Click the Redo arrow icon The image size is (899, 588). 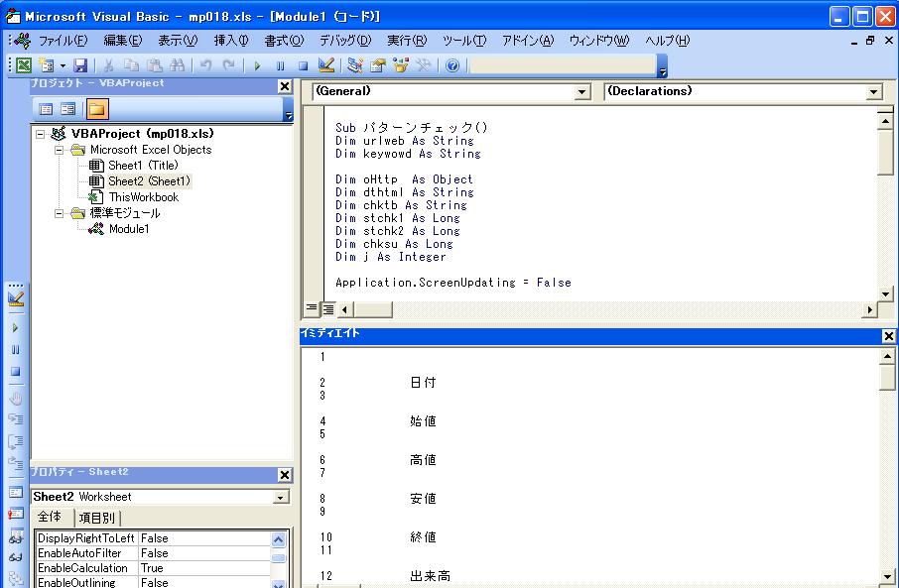click(x=229, y=65)
